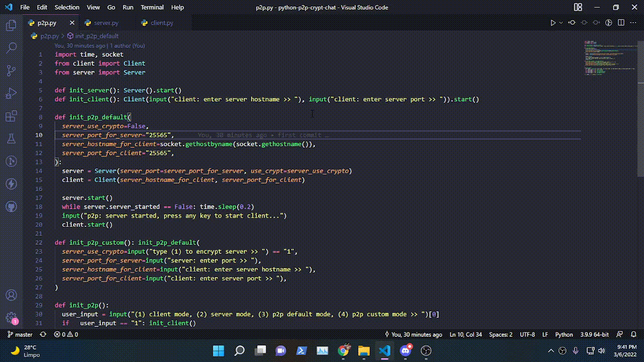Open the Manage gear with update badge

click(11, 318)
